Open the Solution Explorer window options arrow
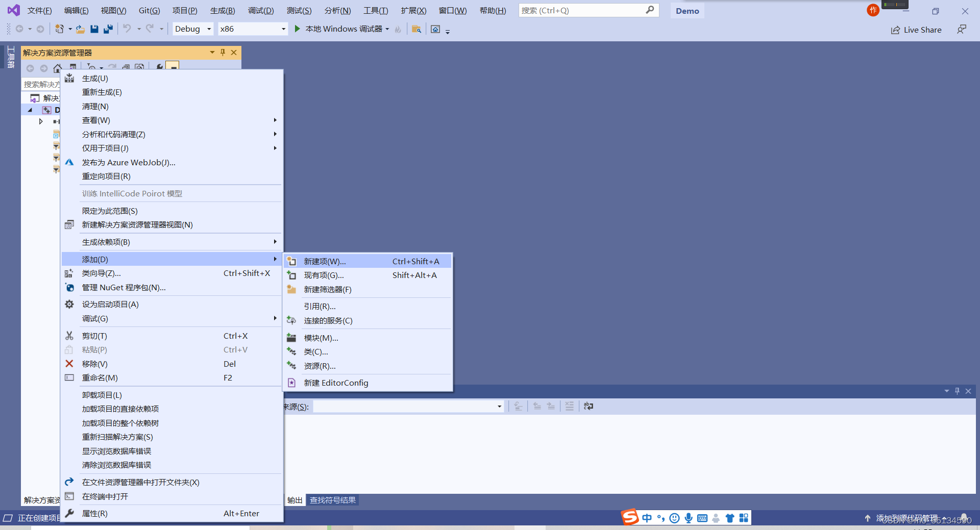Image resolution: width=980 pixels, height=530 pixels. (212, 52)
